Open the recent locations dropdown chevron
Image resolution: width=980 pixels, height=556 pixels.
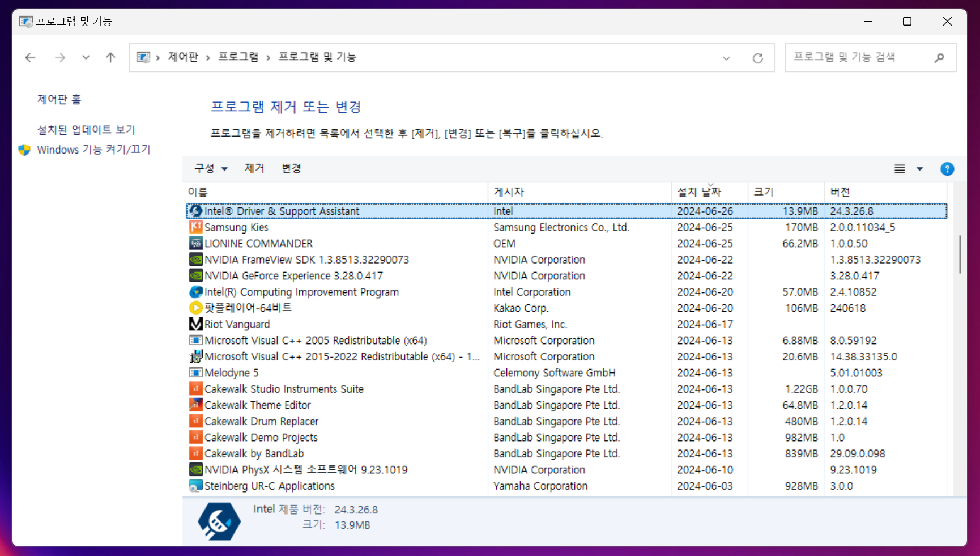pos(86,57)
